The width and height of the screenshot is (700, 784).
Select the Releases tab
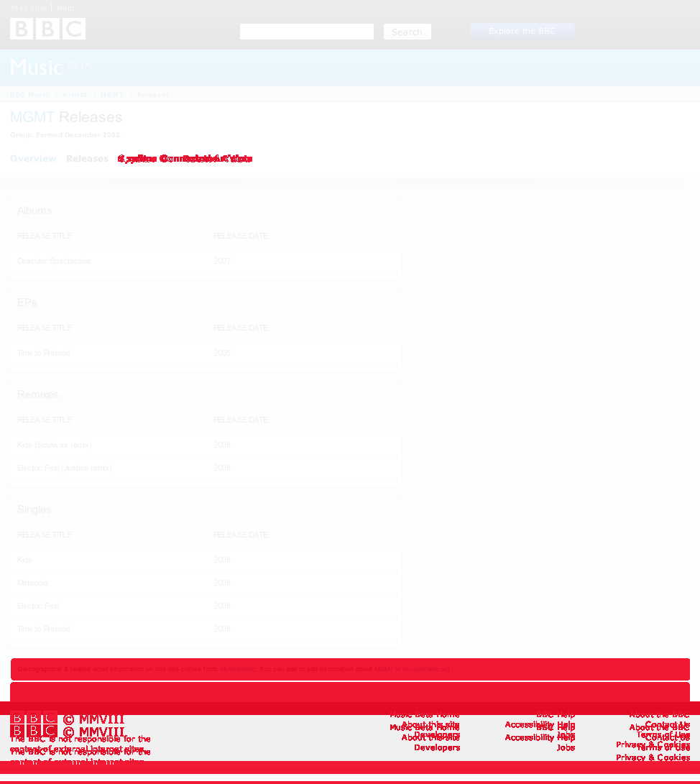coord(88,159)
